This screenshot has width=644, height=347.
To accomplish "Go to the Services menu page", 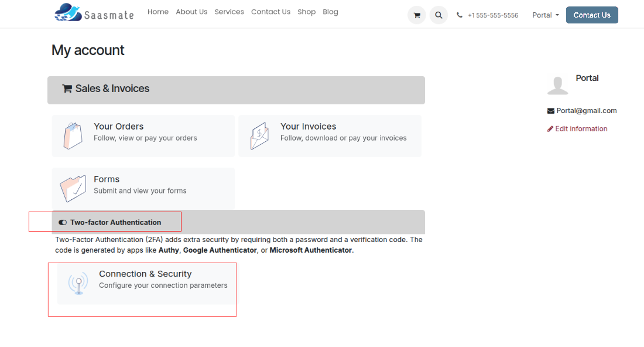I will 229,12.
